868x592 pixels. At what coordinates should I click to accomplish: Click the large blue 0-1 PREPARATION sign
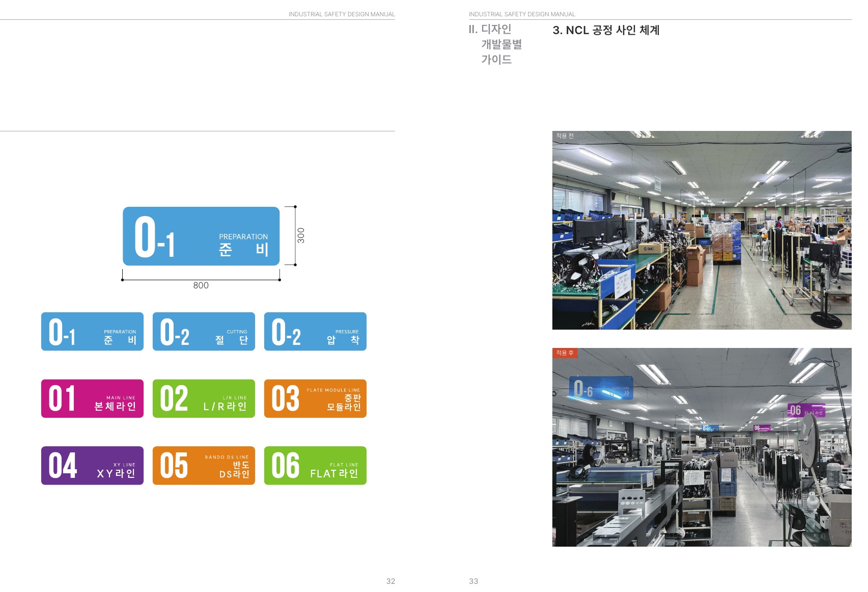pyautogui.click(x=201, y=236)
